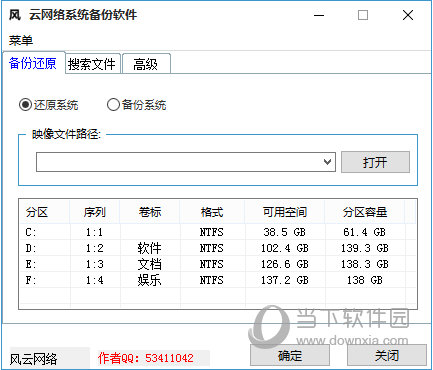The width and height of the screenshot is (433, 370).
Task: Select the D: partition row
Action: [x=218, y=248]
